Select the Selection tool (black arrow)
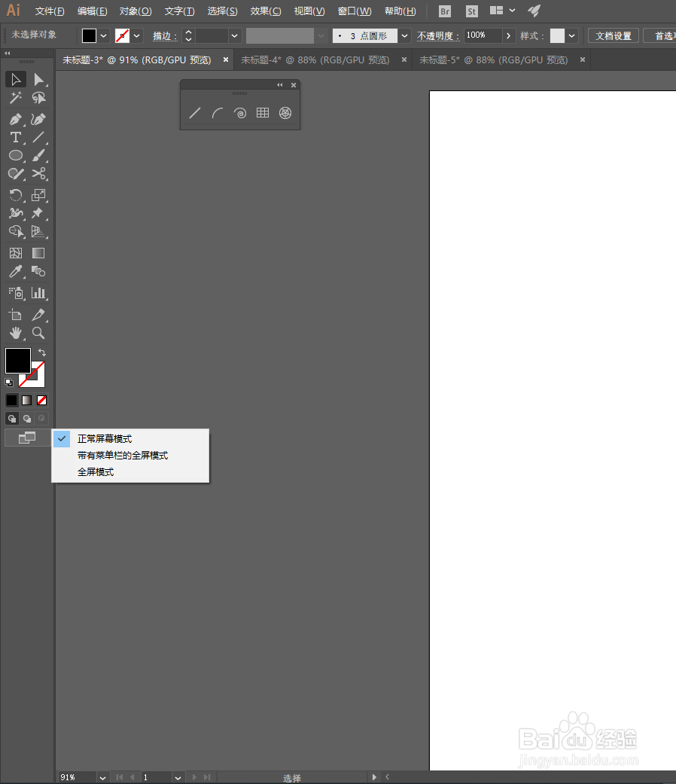 coord(16,80)
